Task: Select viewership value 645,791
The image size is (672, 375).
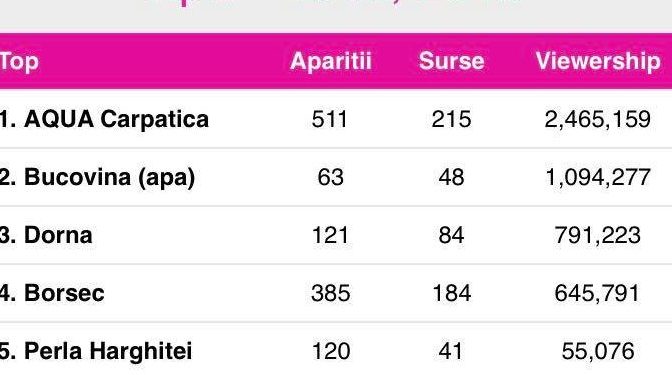Action: point(597,293)
